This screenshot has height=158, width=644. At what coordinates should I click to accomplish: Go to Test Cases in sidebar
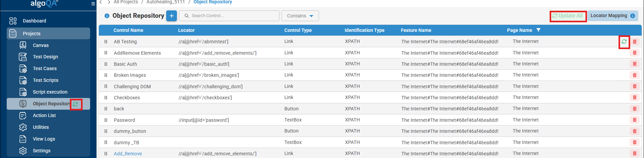tap(45, 68)
